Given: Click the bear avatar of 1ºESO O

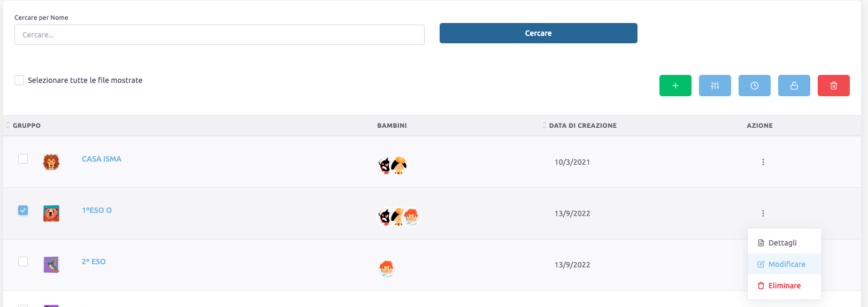Looking at the screenshot, I should point(51,213).
